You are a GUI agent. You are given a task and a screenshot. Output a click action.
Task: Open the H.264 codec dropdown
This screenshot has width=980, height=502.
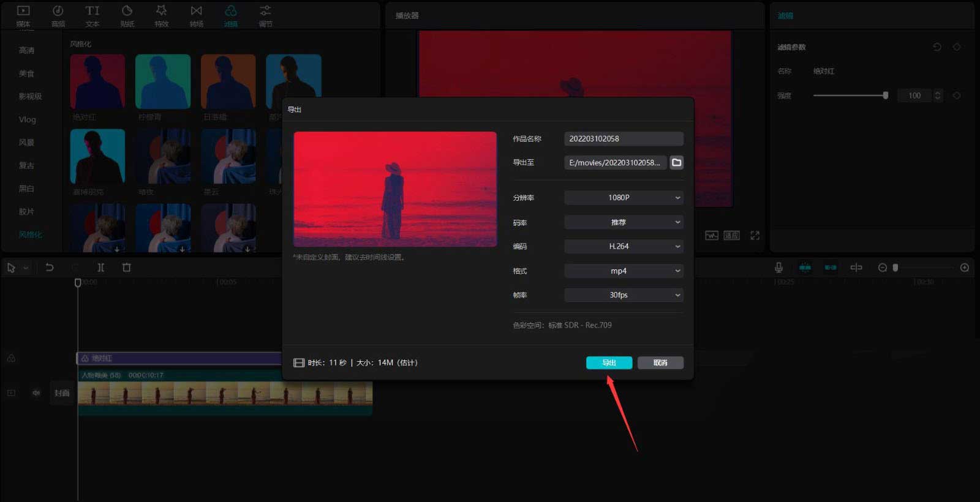coord(623,247)
